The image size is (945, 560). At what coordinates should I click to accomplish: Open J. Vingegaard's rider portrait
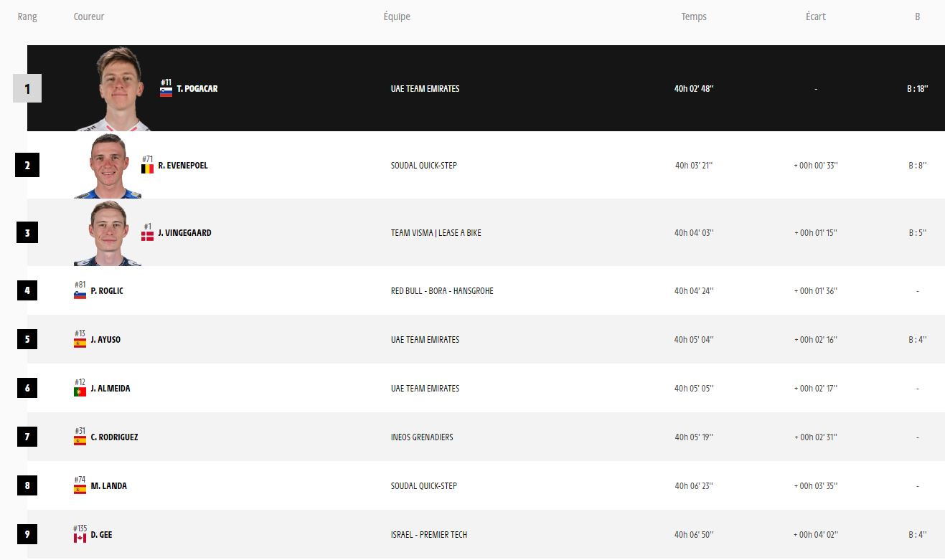(108, 233)
